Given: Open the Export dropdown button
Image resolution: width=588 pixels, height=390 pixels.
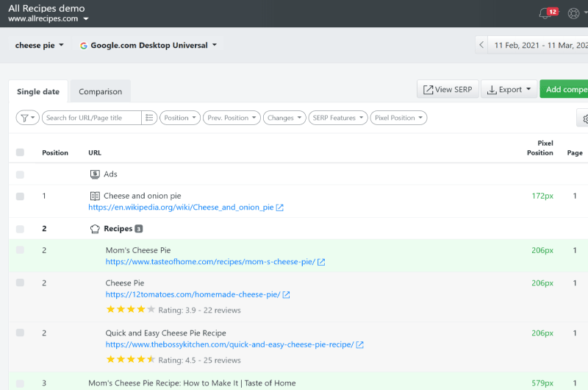Looking at the screenshot, I should (x=509, y=89).
